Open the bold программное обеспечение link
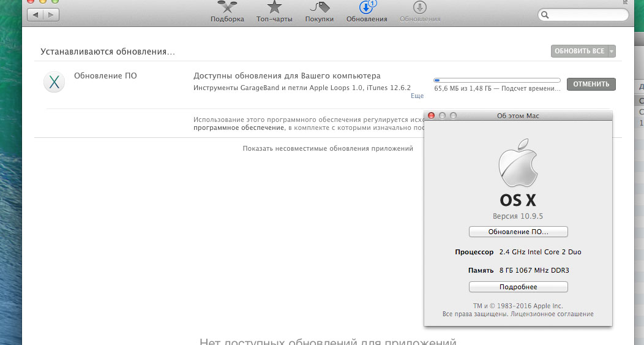Viewport: 644px width, 345px height. pyautogui.click(x=239, y=128)
